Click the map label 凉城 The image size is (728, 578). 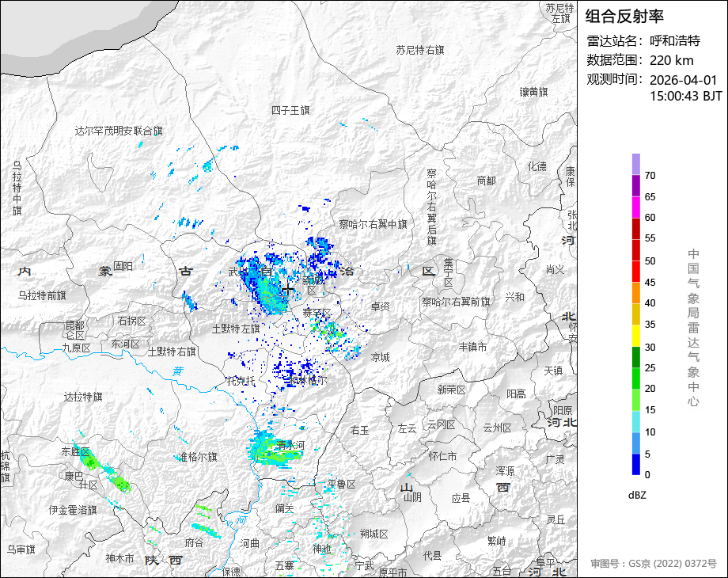coord(381,357)
